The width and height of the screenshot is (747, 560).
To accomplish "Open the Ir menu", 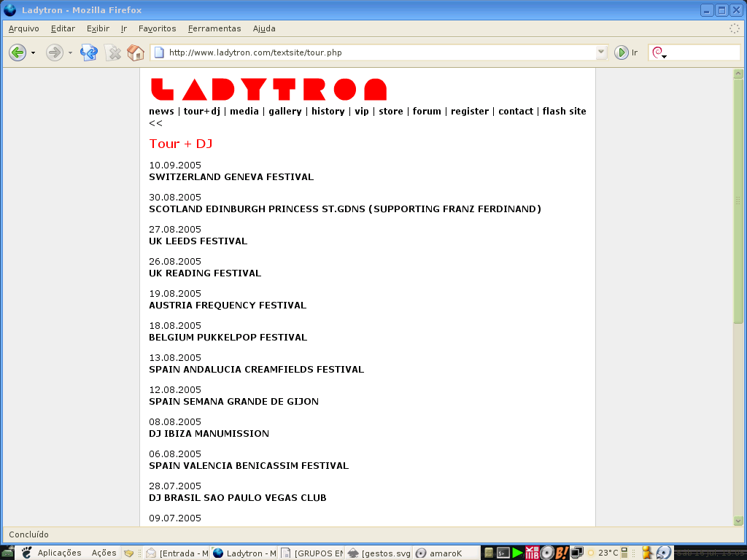I will (124, 28).
